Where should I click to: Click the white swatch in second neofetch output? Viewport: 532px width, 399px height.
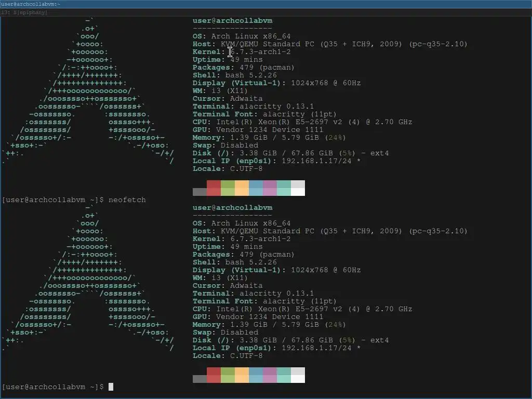(x=298, y=379)
